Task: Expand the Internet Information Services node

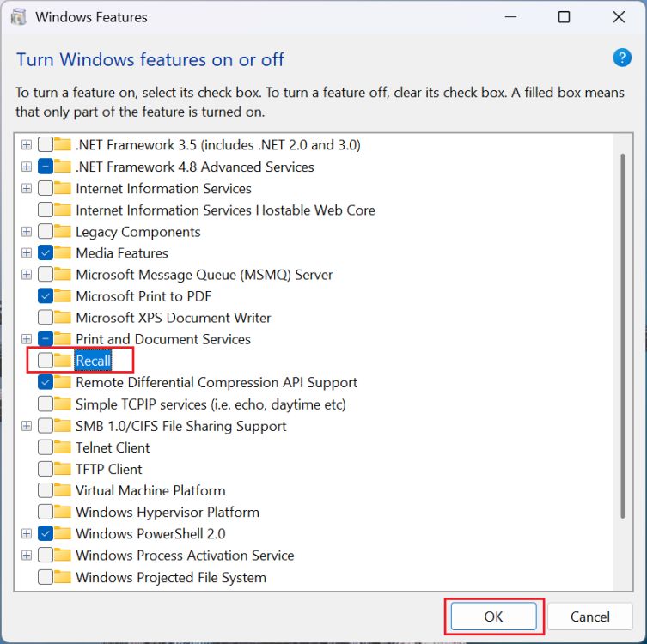Action: [27, 188]
